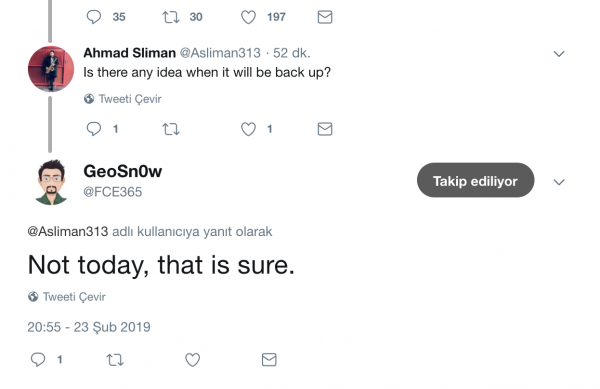
Task: Send GeoSn0w's tweet via direct message
Action: pos(269,360)
